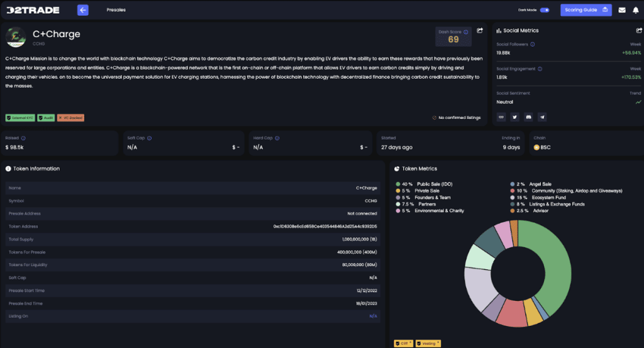Open the Presales menu item
Image resolution: width=644 pixels, height=348 pixels.
point(116,10)
